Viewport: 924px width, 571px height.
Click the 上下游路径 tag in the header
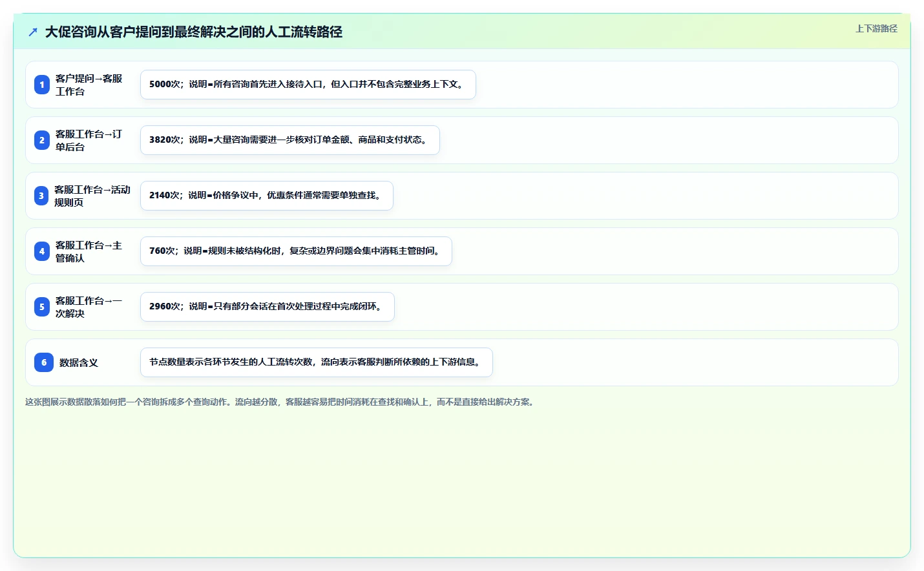point(876,28)
